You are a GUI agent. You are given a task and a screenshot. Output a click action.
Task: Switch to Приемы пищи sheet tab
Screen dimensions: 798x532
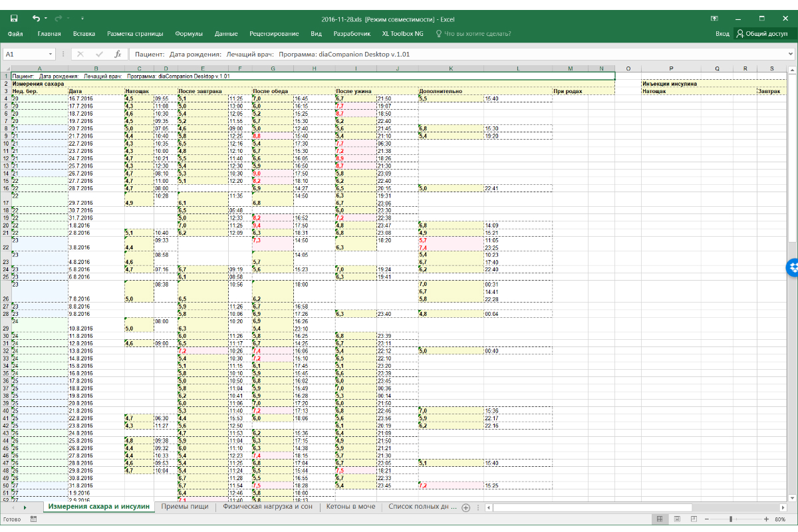pos(184,507)
